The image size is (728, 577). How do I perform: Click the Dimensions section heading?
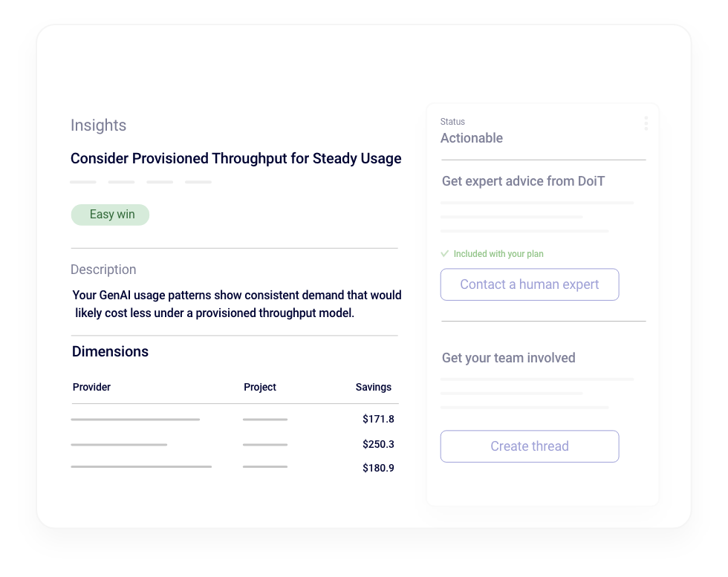click(110, 351)
